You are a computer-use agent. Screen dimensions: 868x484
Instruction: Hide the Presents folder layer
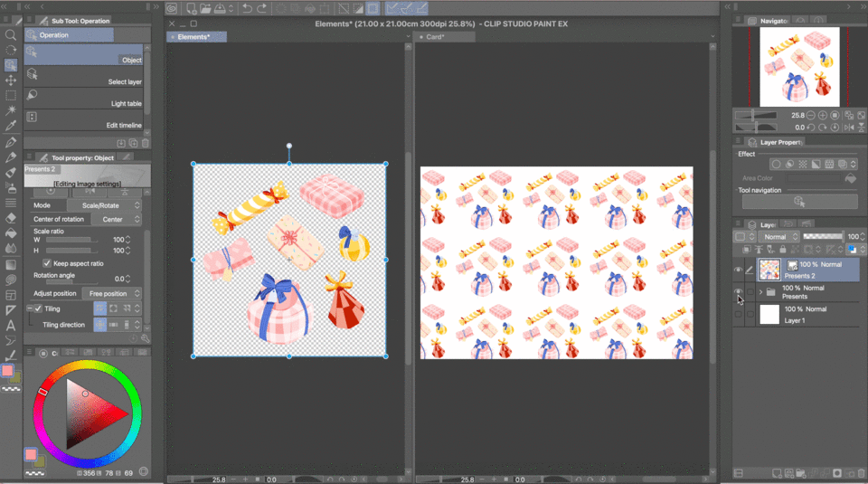738,291
